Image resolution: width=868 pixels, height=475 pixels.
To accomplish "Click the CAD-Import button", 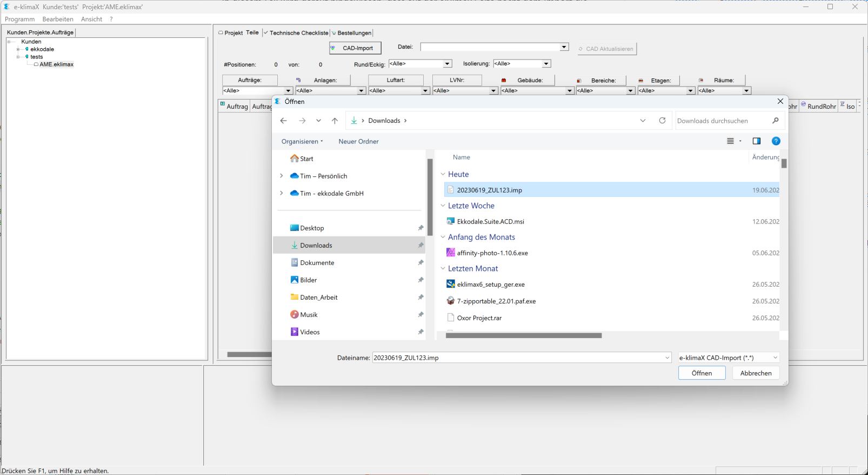I will point(355,48).
